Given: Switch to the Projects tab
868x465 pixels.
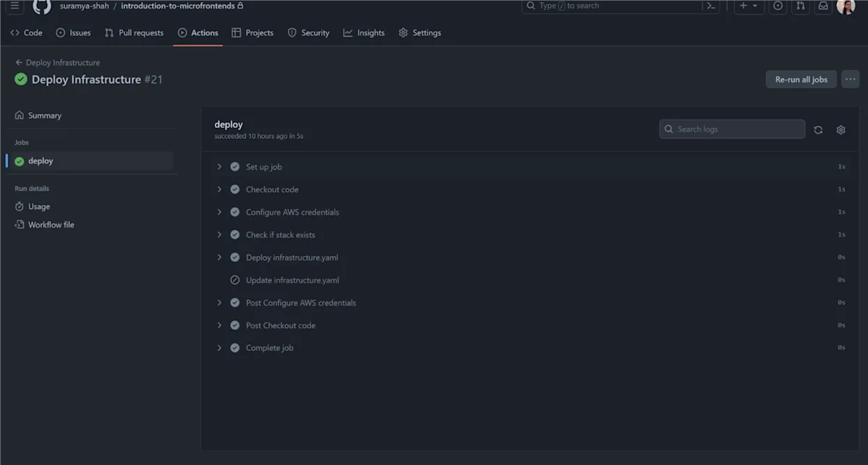Looking at the screenshot, I should pos(252,33).
